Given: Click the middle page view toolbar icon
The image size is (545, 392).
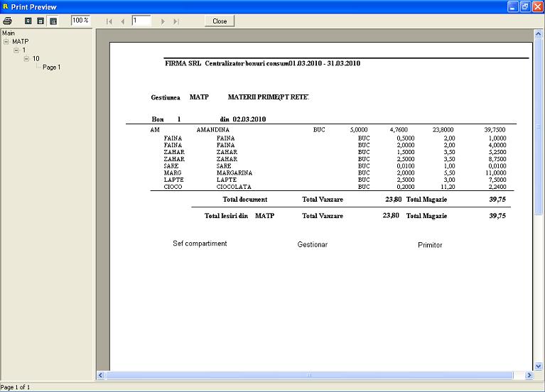Looking at the screenshot, I should point(41,21).
